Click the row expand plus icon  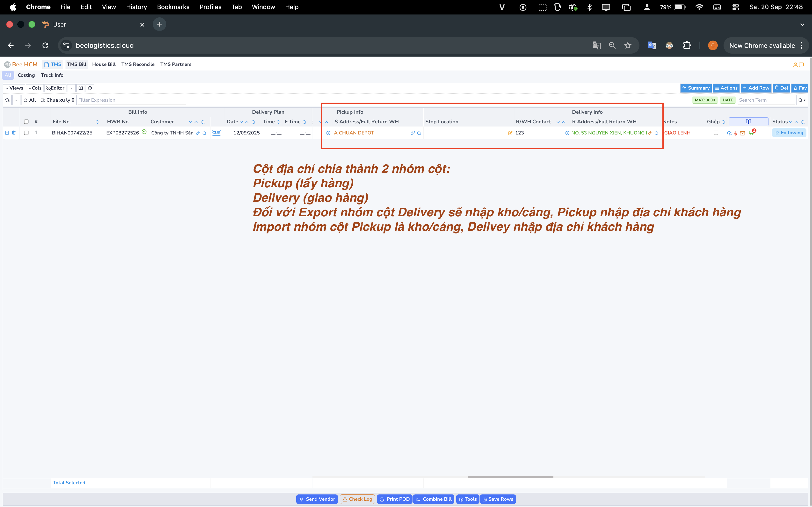coord(7,133)
